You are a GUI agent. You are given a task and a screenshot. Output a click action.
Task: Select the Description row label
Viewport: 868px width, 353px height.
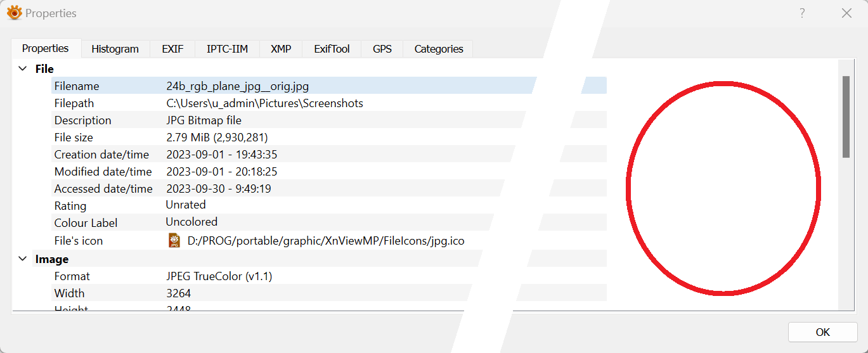click(83, 120)
